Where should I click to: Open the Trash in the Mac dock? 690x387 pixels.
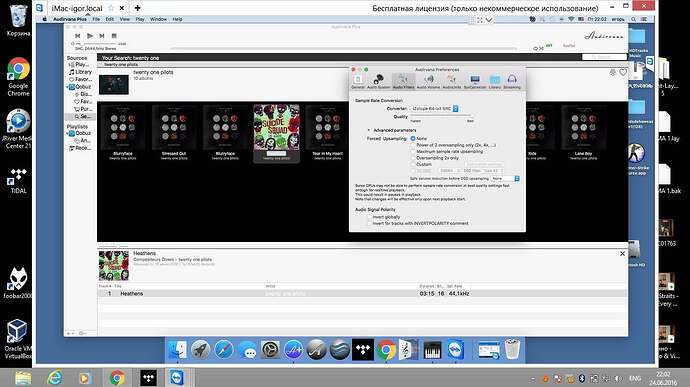click(x=512, y=349)
